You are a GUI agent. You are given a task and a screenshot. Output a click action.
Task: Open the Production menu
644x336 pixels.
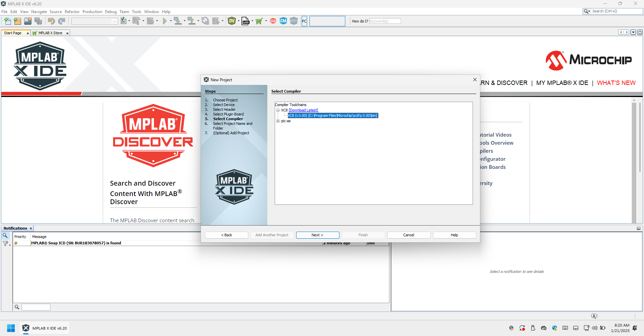point(92,12)
